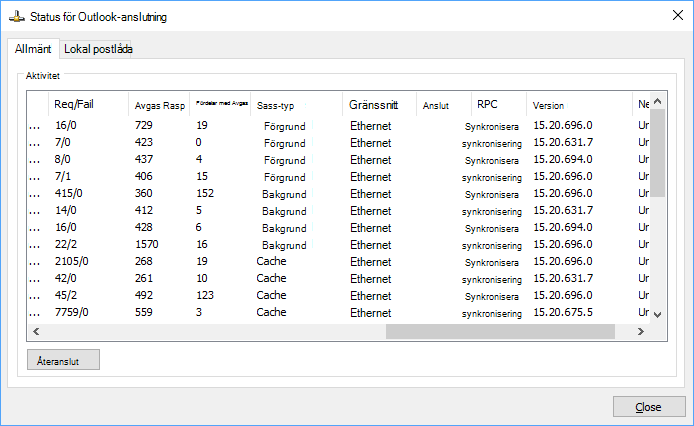Viewport: 694px width, 426px height.
Task: Click the horizontal scrollbar left arrow
Action: coord(36,331)
